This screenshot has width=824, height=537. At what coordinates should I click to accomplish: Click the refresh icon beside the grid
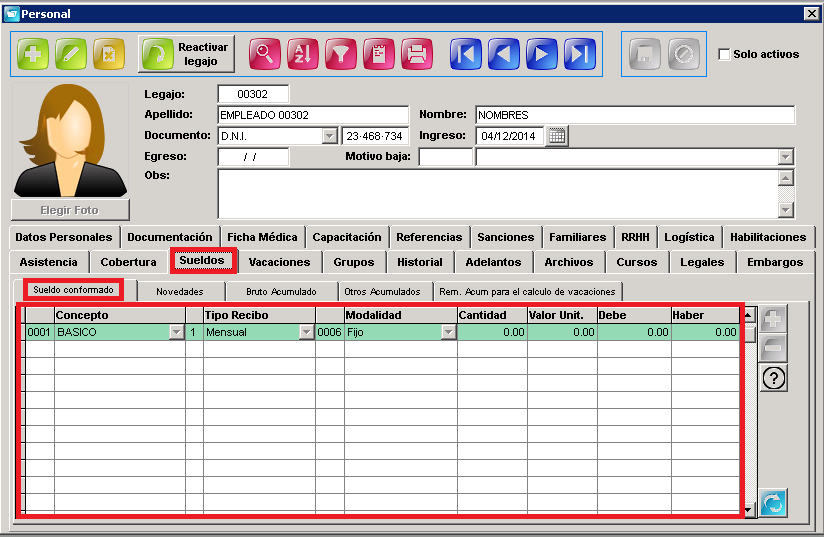tap(772, 503)
